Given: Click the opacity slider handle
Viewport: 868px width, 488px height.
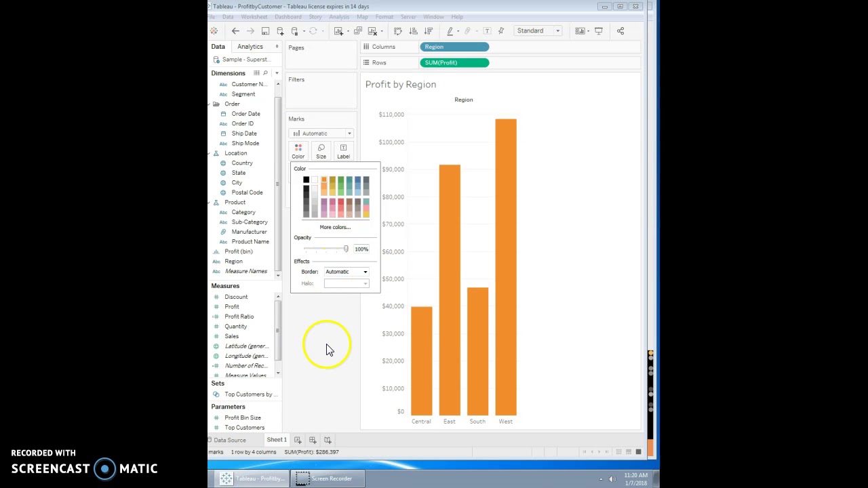Looking at the screenshot, I should (346, 249).
